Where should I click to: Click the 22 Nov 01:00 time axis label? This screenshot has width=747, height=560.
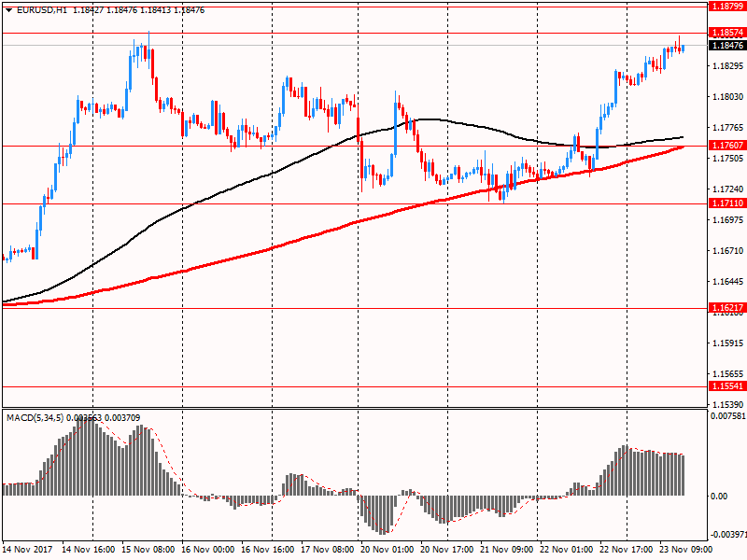coord(567,549)
